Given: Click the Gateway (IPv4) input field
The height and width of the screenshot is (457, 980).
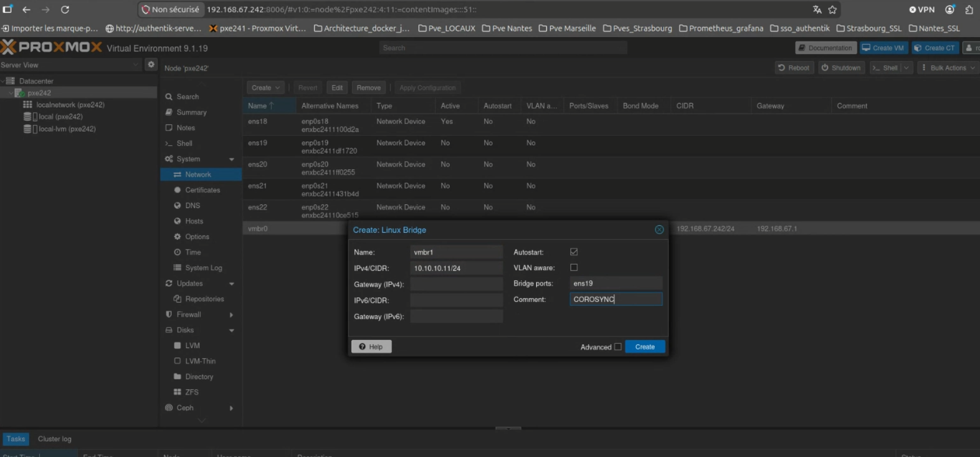Looking at the screenshot, I should [457, 284].
